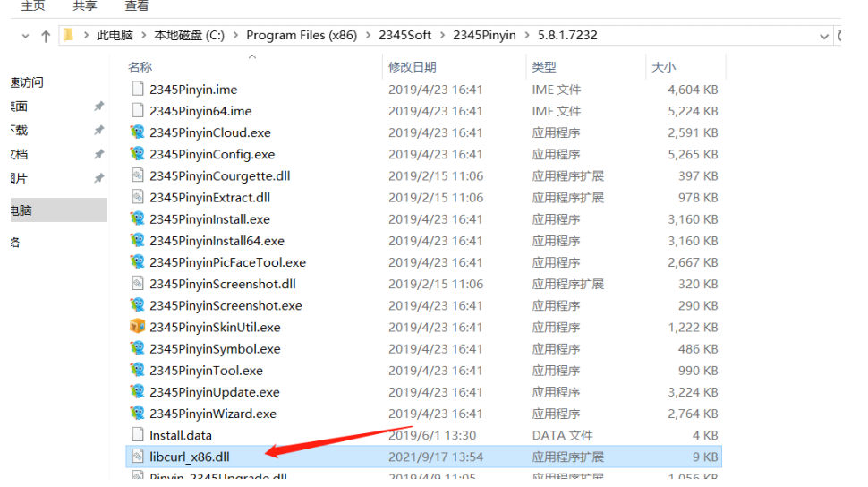Click the 2345PinyinCourgette.dll file icon
Viewport: 868px width, 487px height.
(x=137, y=175)
